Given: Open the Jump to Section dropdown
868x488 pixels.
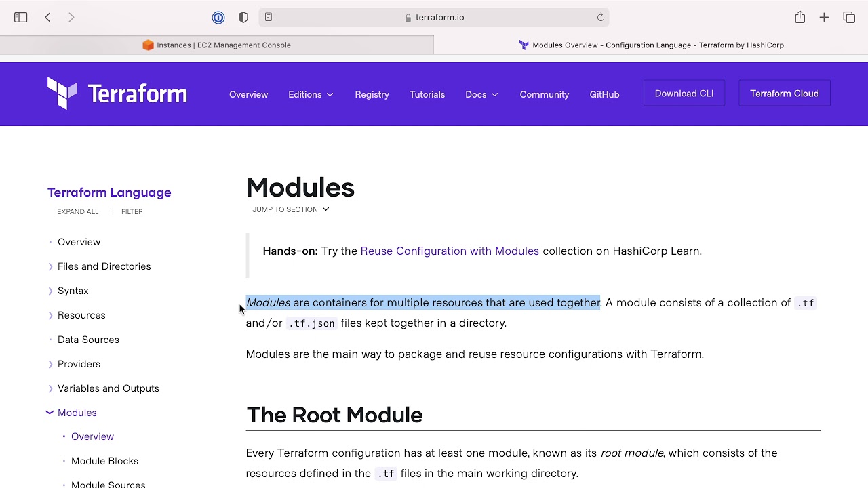Looking at the screenshot, I should tap(291, 209).
